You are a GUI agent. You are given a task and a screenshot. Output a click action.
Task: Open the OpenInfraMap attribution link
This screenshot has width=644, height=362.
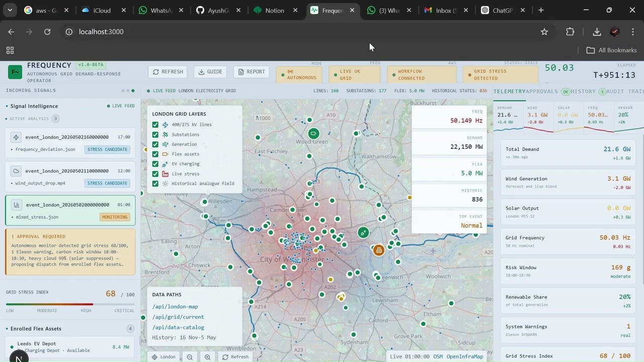click(x=465, y=356)
